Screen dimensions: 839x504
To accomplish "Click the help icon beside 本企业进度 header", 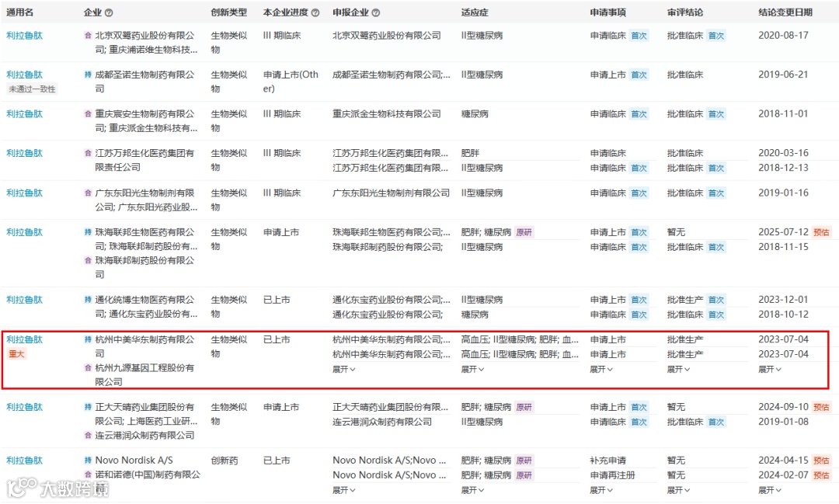I will pos(315,13).
